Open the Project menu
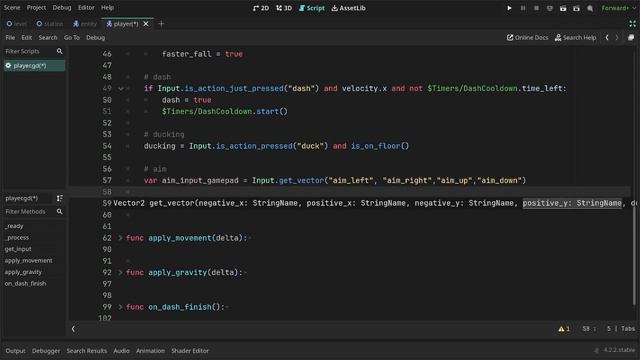The height and width of the screenshot is (360, 640). click(x=36, y=8)
